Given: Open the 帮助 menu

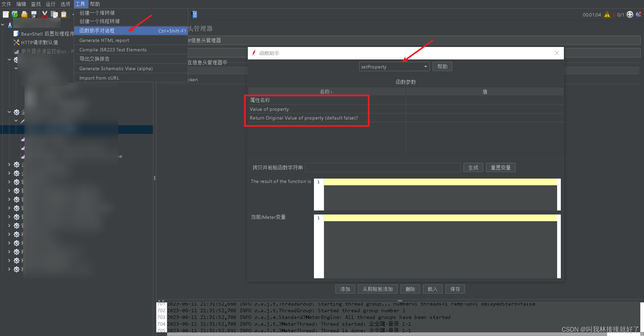Looking at the screenshot, I should (95, 4).
